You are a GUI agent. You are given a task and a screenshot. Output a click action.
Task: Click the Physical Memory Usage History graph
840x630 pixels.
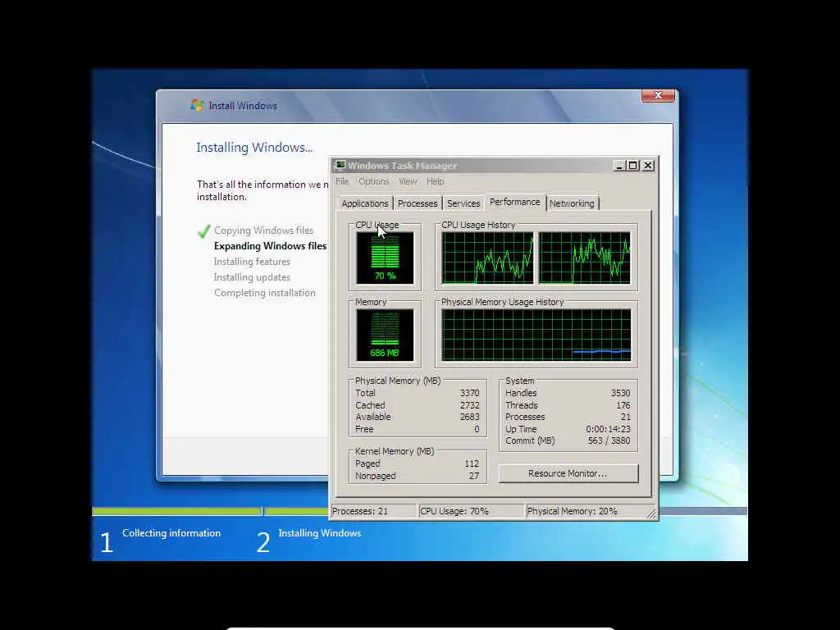pyautogui.click(x=536, y=335)
